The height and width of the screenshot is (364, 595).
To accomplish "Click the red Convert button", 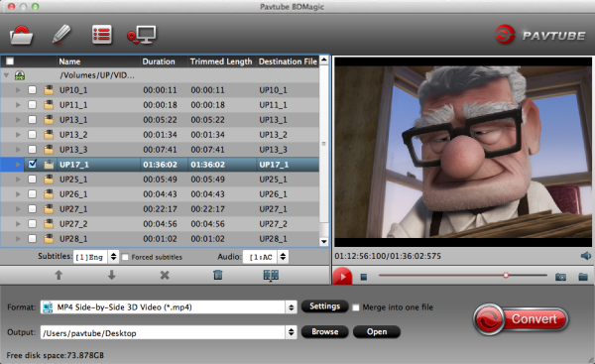I will point(521,318).
